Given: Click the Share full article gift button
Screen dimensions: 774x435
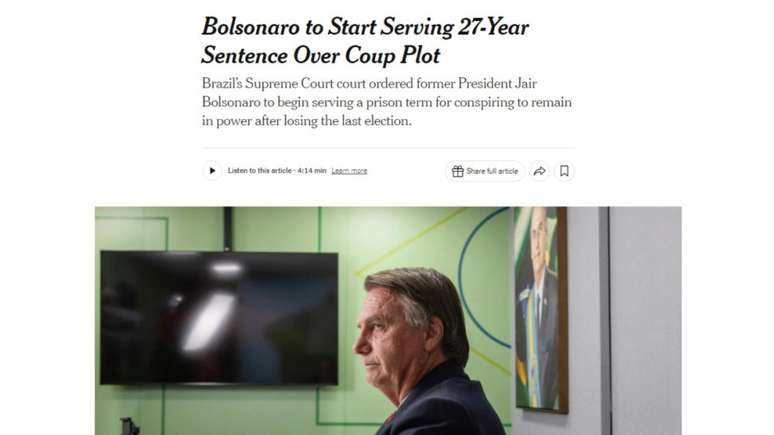Looking at the screenshot, I should [x=485, y=171].
